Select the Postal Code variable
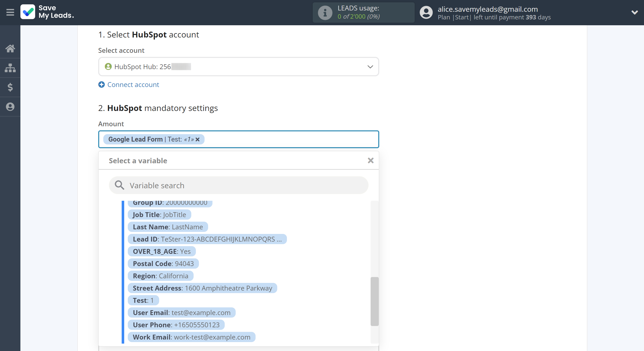 click(163, 264)
